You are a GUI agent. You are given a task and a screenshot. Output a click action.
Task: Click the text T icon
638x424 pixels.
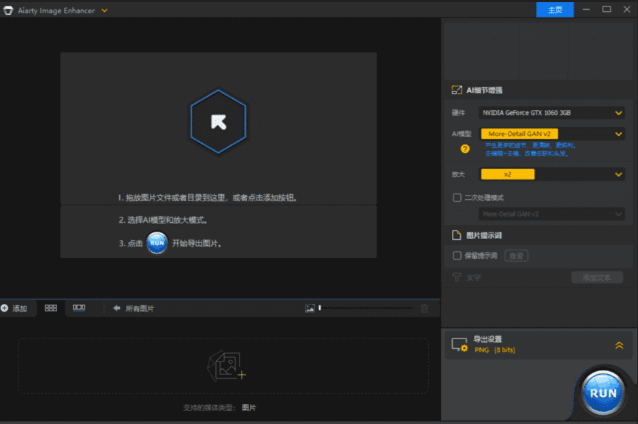tap(457, 278)
